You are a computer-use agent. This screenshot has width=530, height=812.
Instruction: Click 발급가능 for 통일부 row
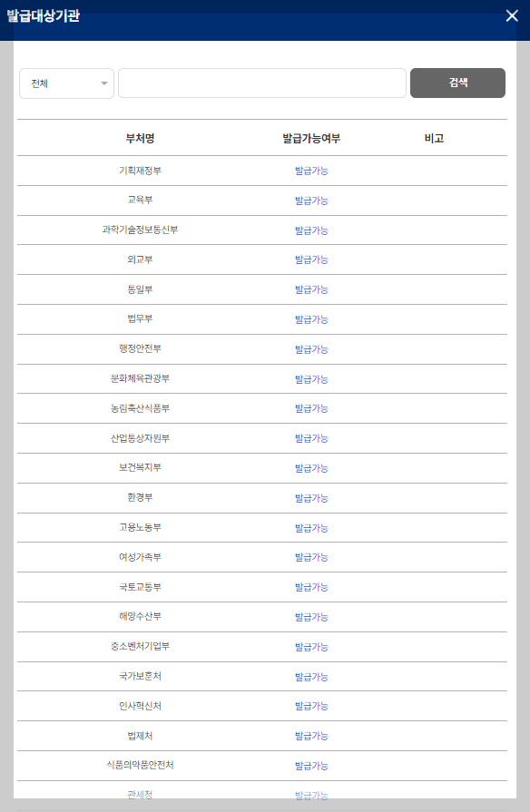tap(310, 289)
